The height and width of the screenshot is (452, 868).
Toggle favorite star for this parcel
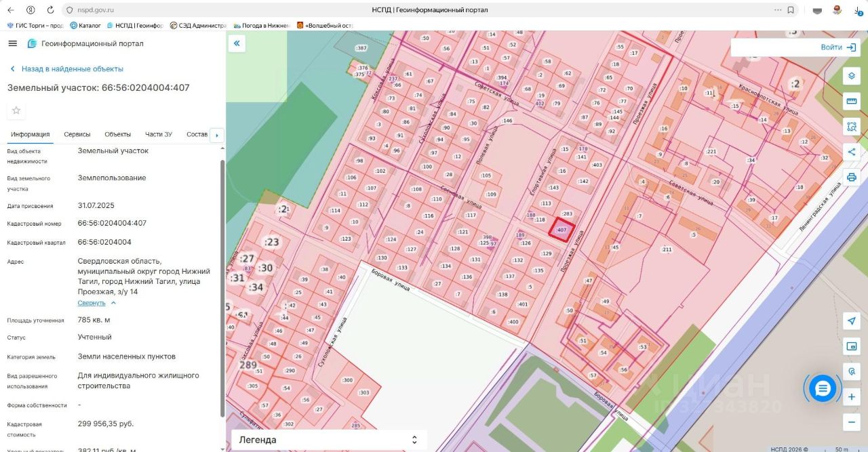tap(16, 110)
